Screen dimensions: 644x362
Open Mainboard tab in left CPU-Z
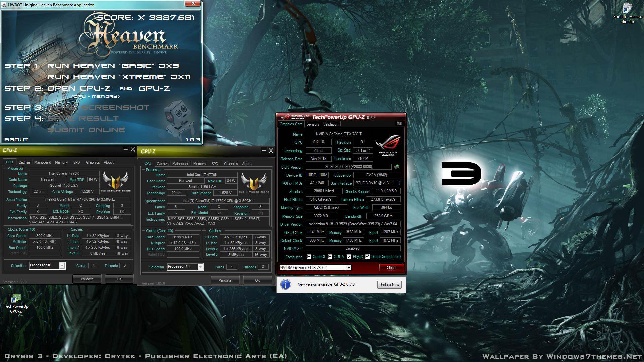pos(43,162)
